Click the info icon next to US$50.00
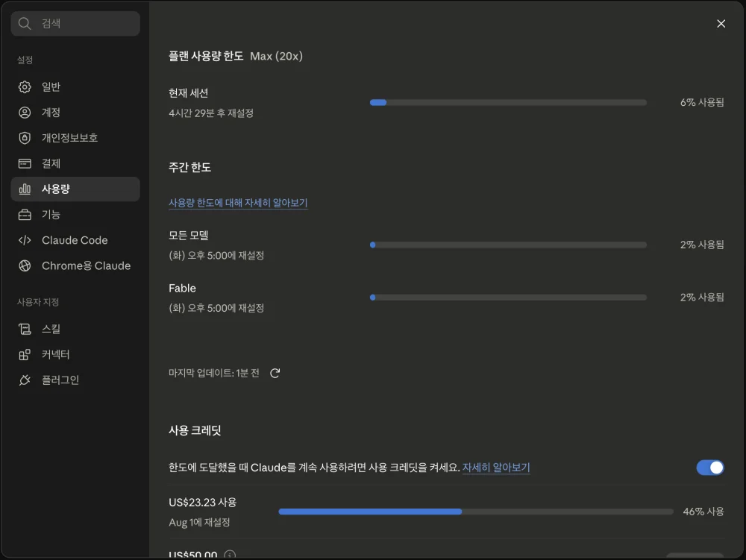 (230, 555)
